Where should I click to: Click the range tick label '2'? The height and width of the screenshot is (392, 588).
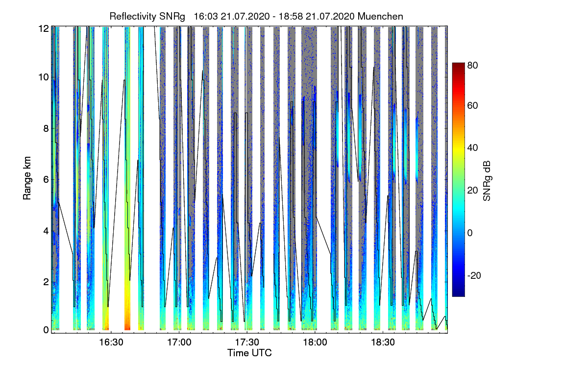pos(46,282)
